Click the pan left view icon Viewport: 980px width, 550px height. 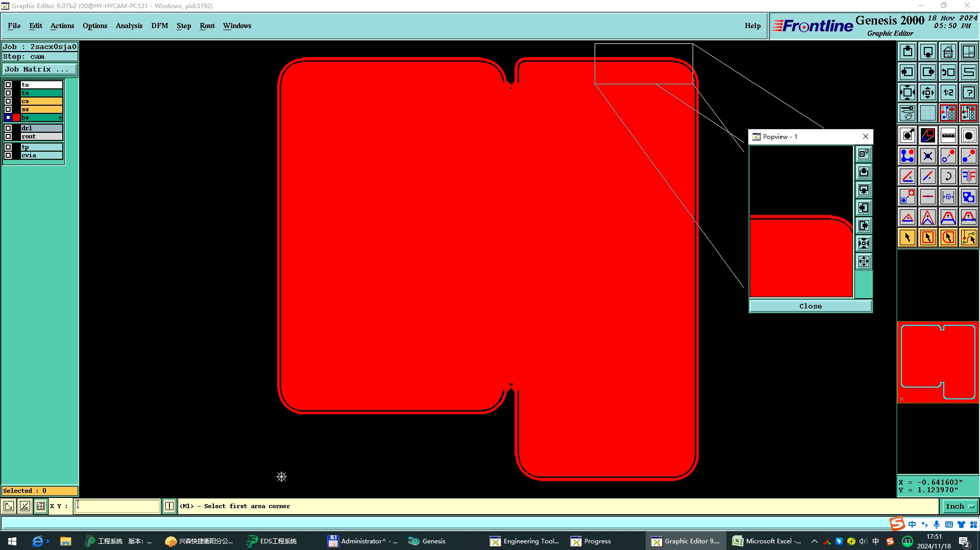908,72
